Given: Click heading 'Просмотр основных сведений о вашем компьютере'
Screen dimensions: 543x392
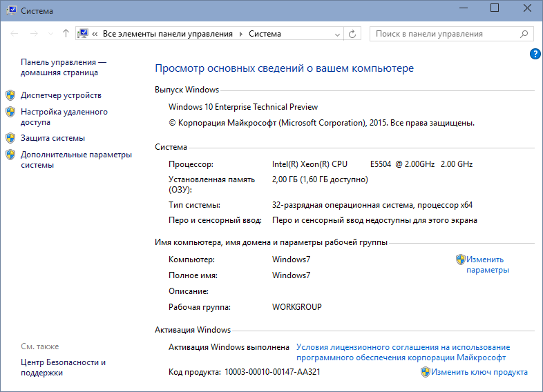Looking at the screenshot, I should click(285, 68).
